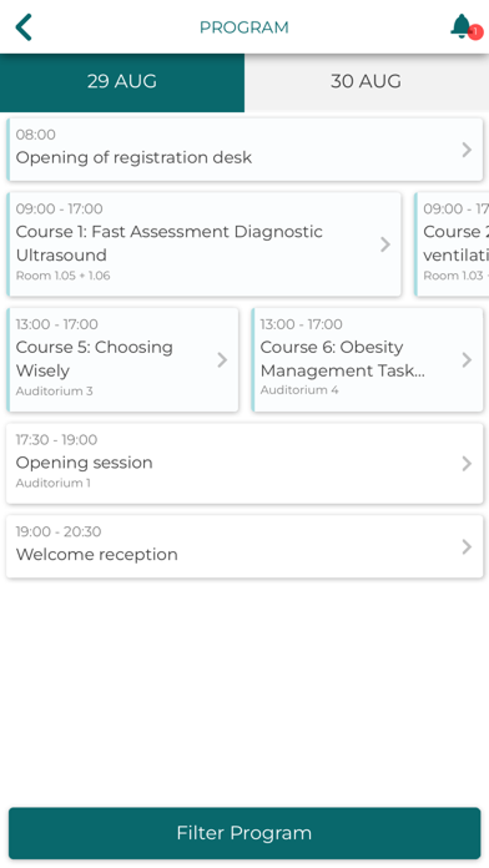Expand Course 5 Choosing Wisely chevron
Viewport: 489px width, 868px height.
coord(222,360)
